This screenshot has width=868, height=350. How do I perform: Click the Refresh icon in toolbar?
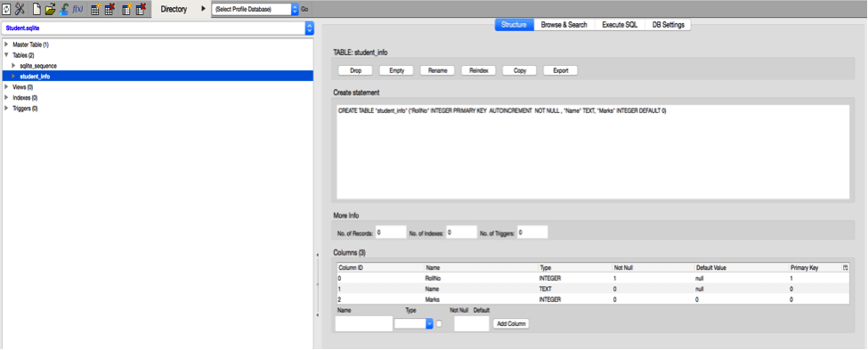(5, 9)
